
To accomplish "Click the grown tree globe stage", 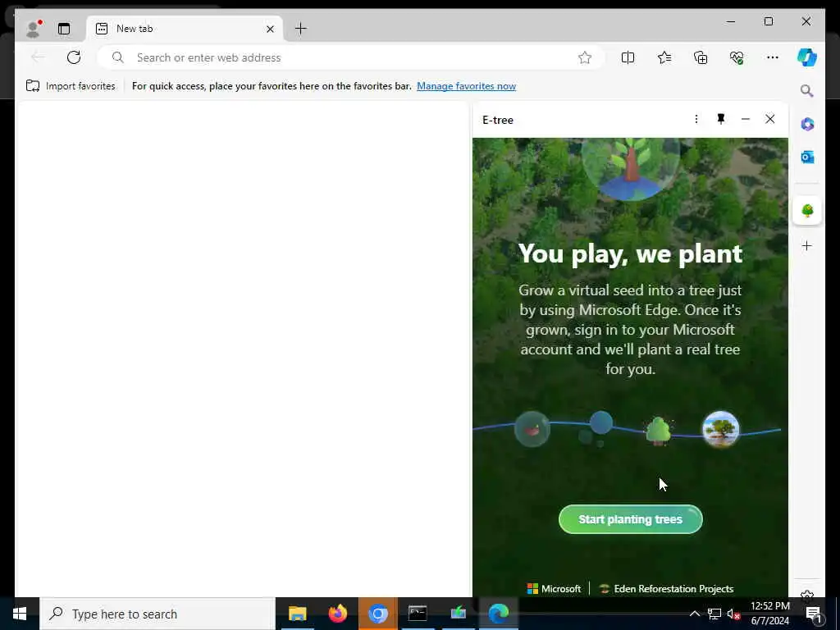I will [x=720, y=429].
